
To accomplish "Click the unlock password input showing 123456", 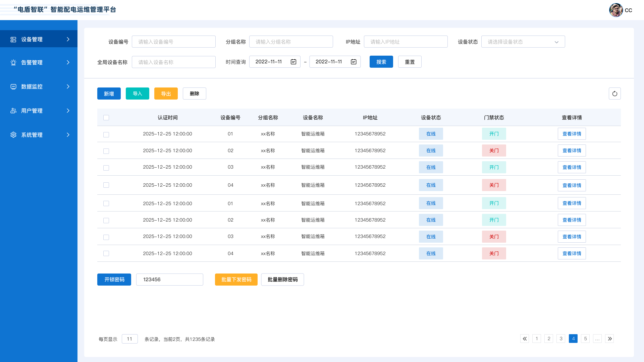I will 169,280.
